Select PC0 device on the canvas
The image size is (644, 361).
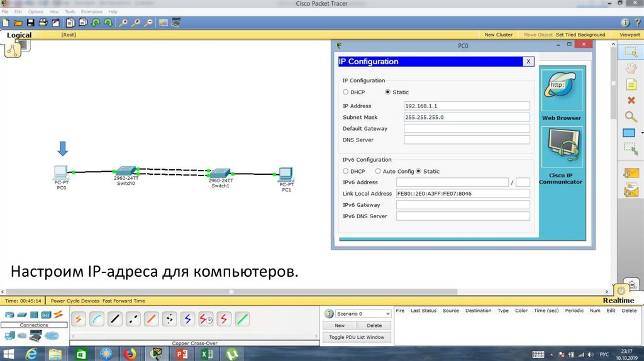[x=61, y=173]
